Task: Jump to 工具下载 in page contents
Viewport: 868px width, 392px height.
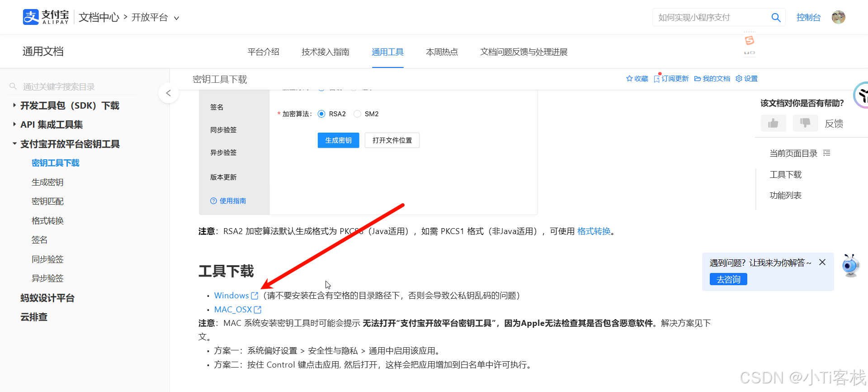Action: pos(786,175)
